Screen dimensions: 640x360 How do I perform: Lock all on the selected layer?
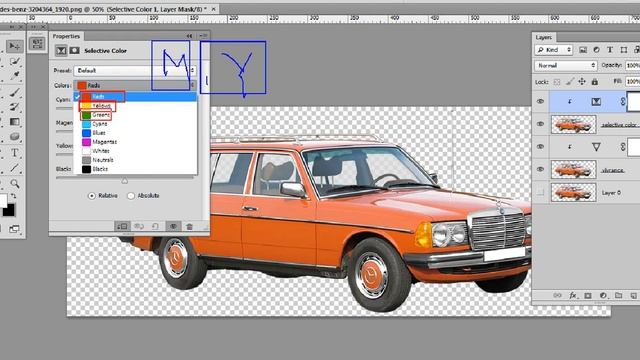point(595,82)
